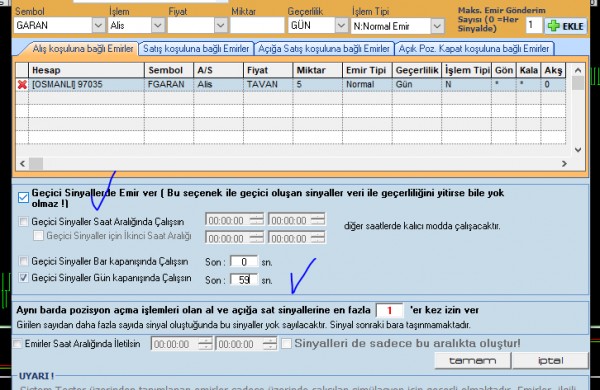This screenshot has width=600, height=390.
Task: Click the Emir Tipi column header
Action: tap(367, 70)
